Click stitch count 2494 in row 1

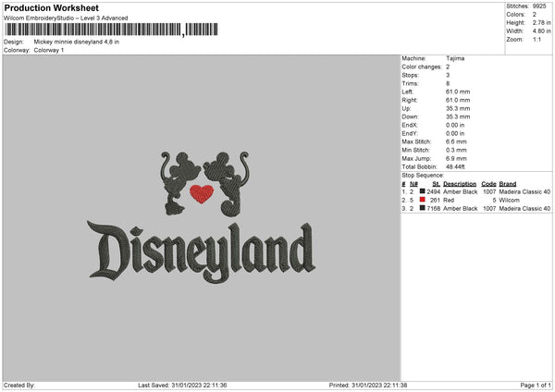[x=433, y=191]
